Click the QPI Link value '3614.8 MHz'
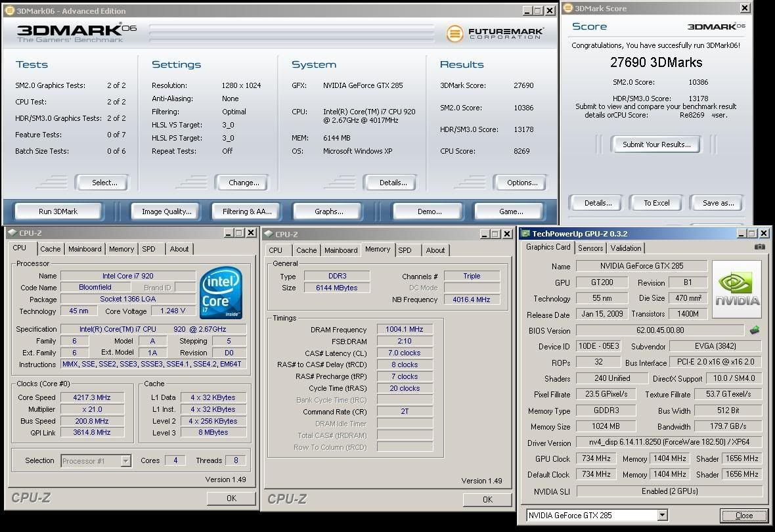This screenshot has width=775, height=532. pyautogui.click(x=92, y=433)
